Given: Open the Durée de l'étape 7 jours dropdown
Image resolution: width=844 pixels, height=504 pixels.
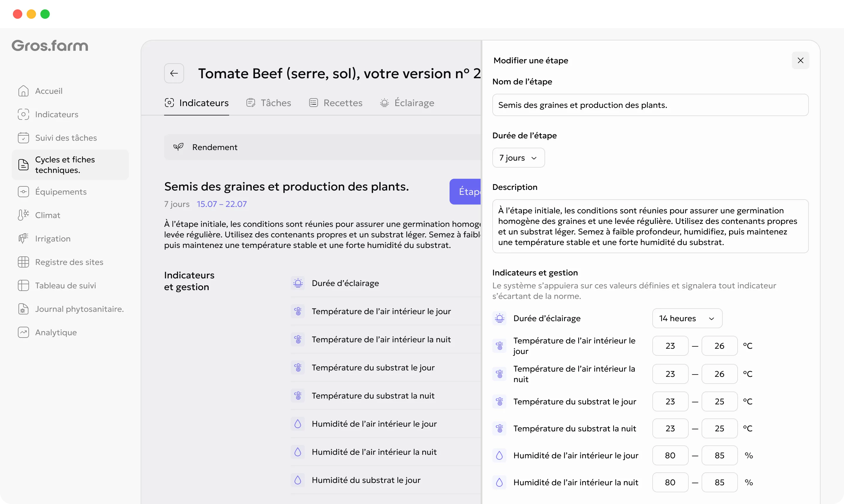Looking at the screenshot, I should [x=518, y=158].
